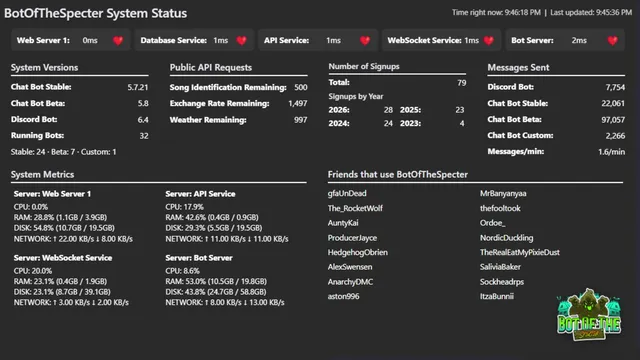Open friend SaliviaBaker
This screenshot has height=360, width=640.
(500, 267)
